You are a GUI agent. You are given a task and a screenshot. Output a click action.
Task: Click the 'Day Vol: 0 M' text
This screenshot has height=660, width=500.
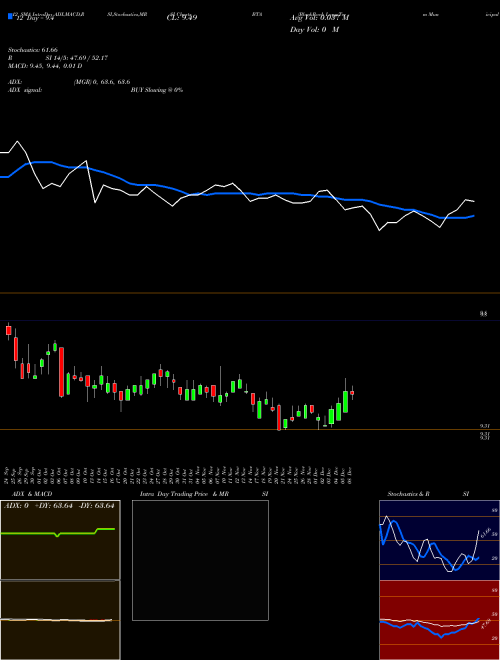pyautogui.click(x=314, y=29)
